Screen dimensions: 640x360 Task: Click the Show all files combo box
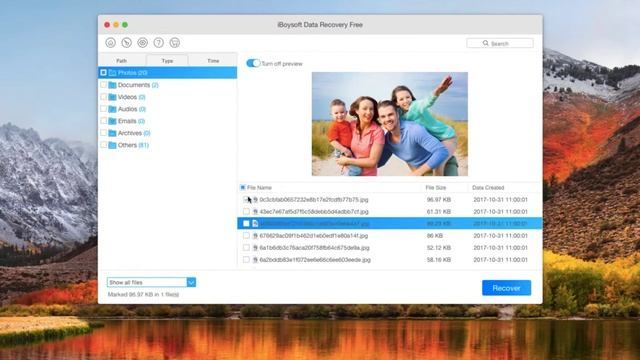[151, 282]
